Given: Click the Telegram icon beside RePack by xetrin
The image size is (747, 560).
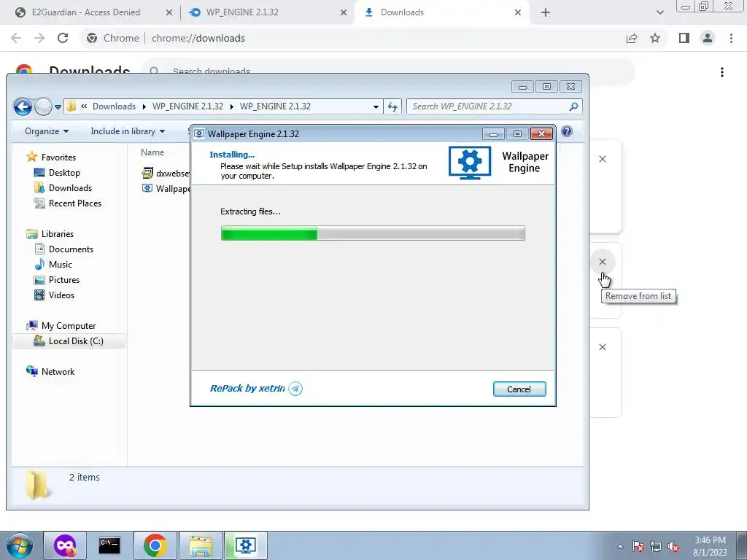Looking at the screenshot, I should tap(295, 389).
